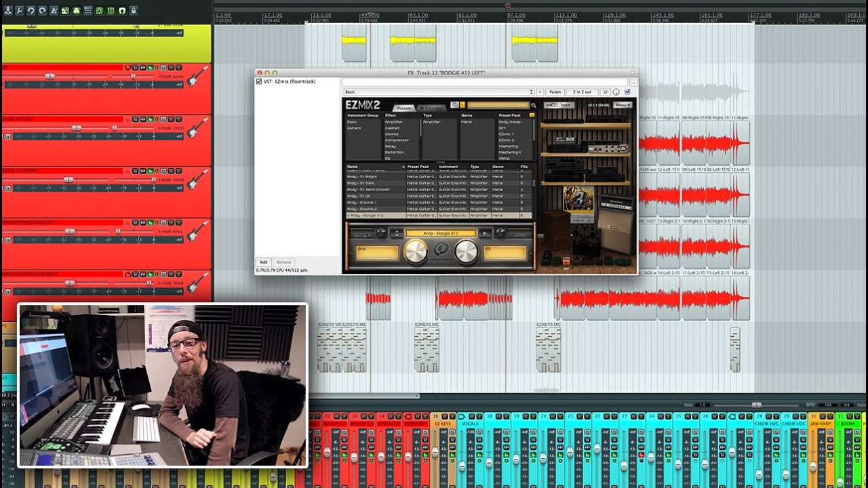Click the undo arrow toolbar icon

[x=31, y=11]
